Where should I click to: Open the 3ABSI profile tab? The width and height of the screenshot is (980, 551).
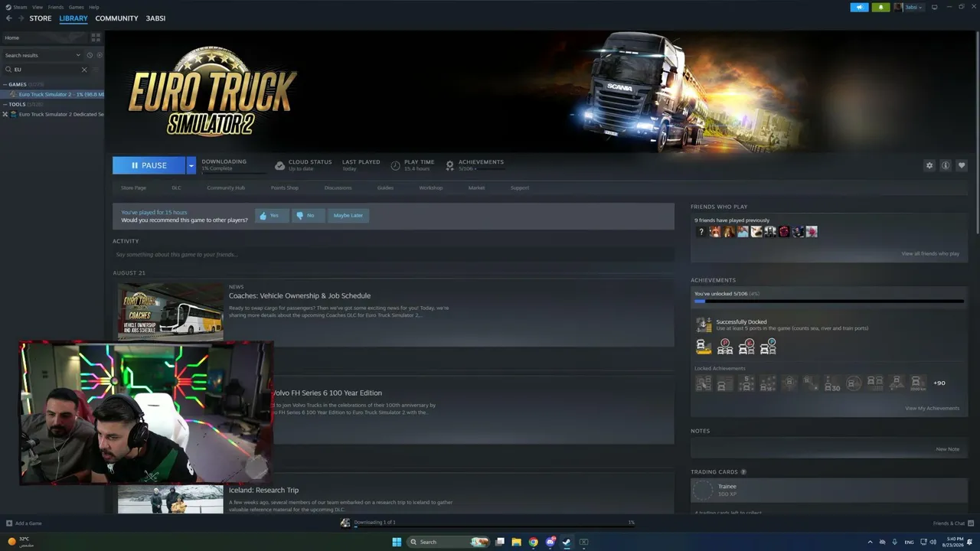pos(155,18)
